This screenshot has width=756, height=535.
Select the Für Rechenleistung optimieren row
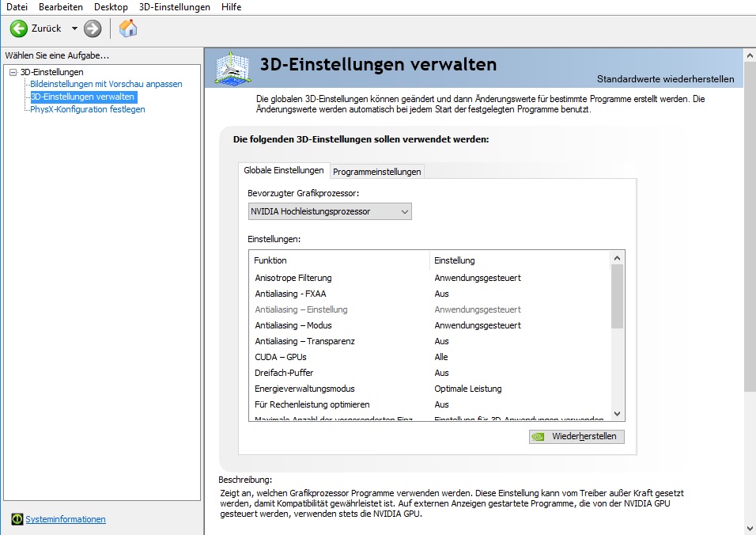tap(429, 404)
